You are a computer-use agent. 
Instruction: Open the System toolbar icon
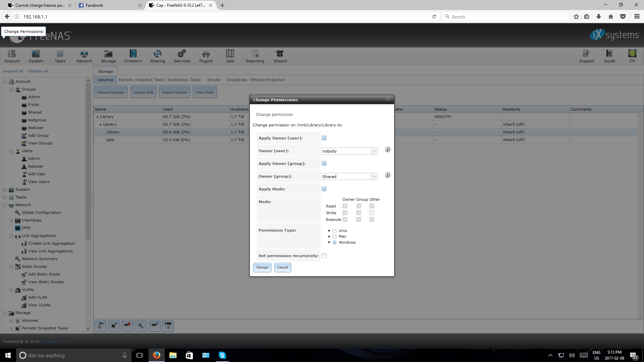pos(36,56)
